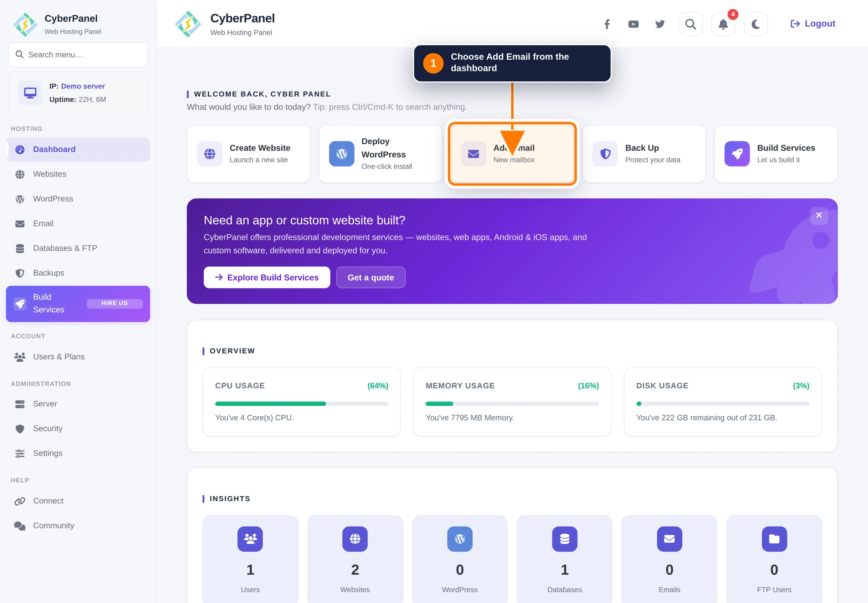Open Settings in the sidebar
The image size is (868, 603).
78,453
